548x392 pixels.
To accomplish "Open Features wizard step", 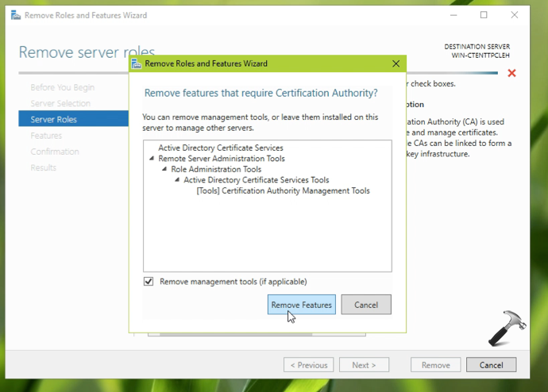I will point(46,136).
